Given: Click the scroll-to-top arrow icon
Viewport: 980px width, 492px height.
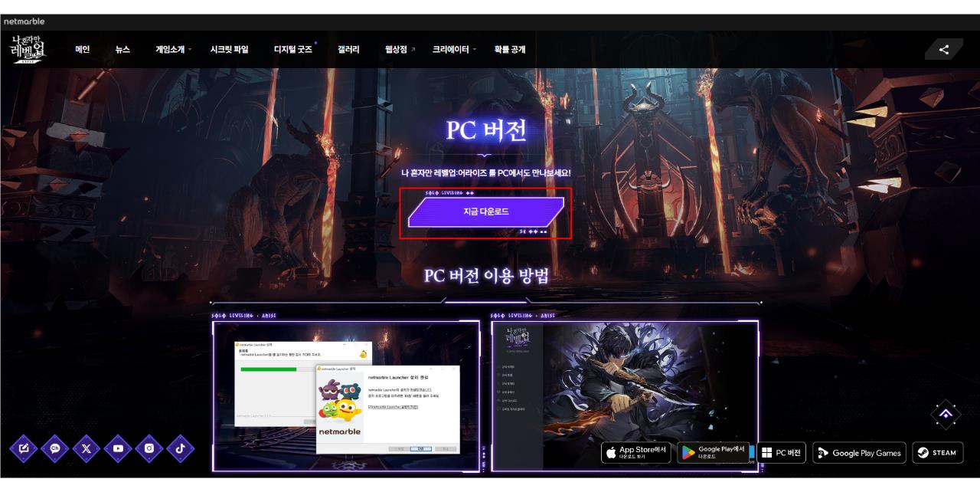Looking at the screenshot, I should pyautogui.click(x=945, y=414).
